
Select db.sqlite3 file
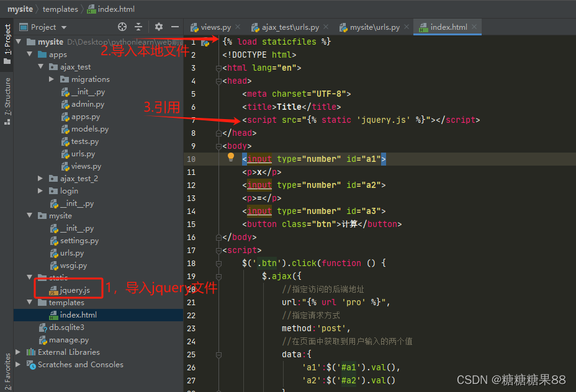tap(61, 327)
